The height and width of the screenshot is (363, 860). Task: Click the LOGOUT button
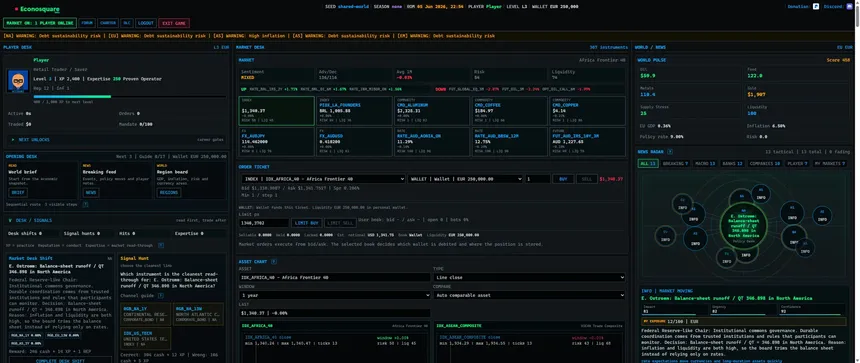pos(146,23)
